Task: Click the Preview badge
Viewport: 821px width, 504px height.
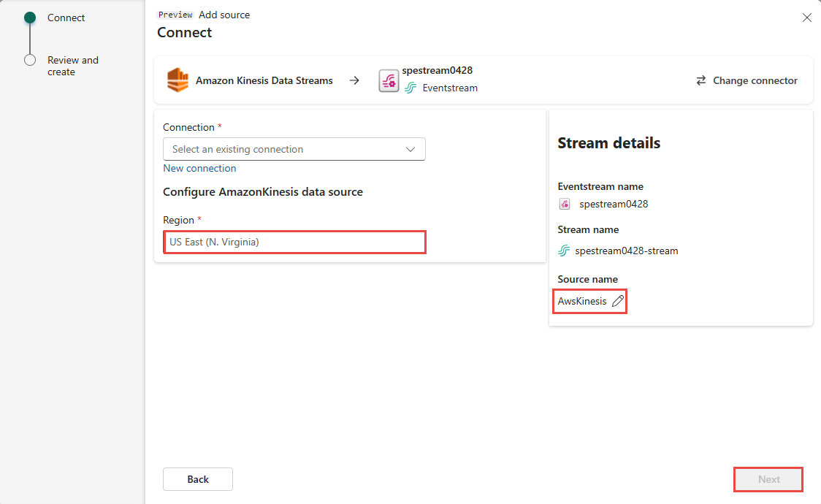Action: click(175, 14)
